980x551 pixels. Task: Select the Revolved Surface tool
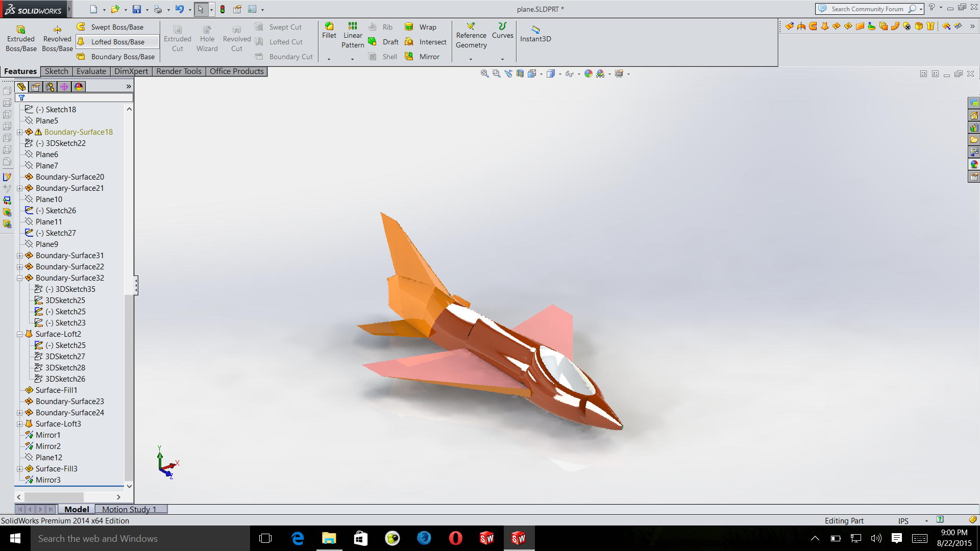coord(801,26)
